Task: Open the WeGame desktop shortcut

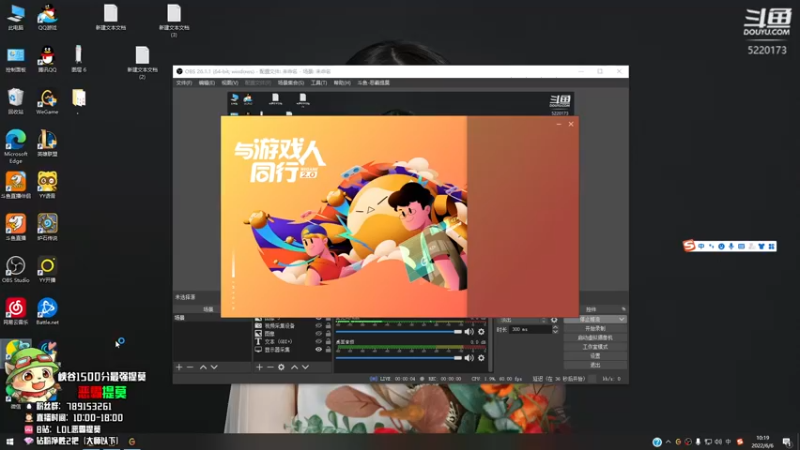Action: coord(47,101)
